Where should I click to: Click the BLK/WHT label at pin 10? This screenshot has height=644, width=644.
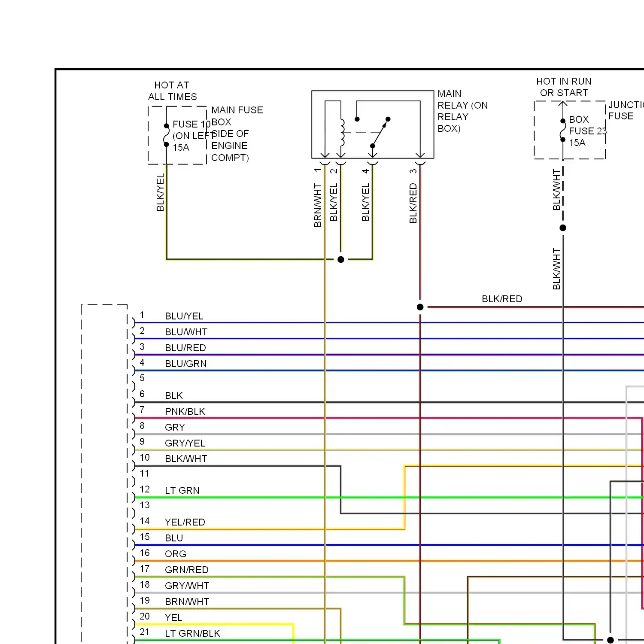click(186, 459)
